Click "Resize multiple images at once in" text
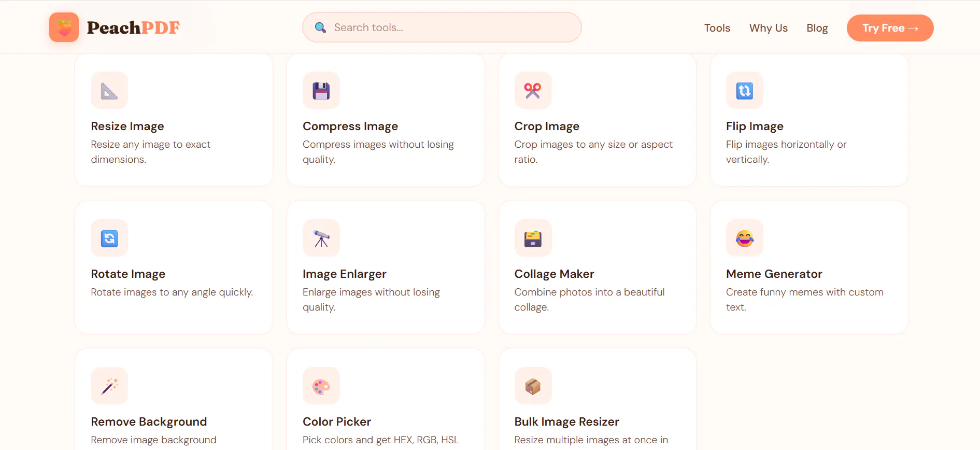980x450 pixels. pyautogui.click(x=591, y=440)
